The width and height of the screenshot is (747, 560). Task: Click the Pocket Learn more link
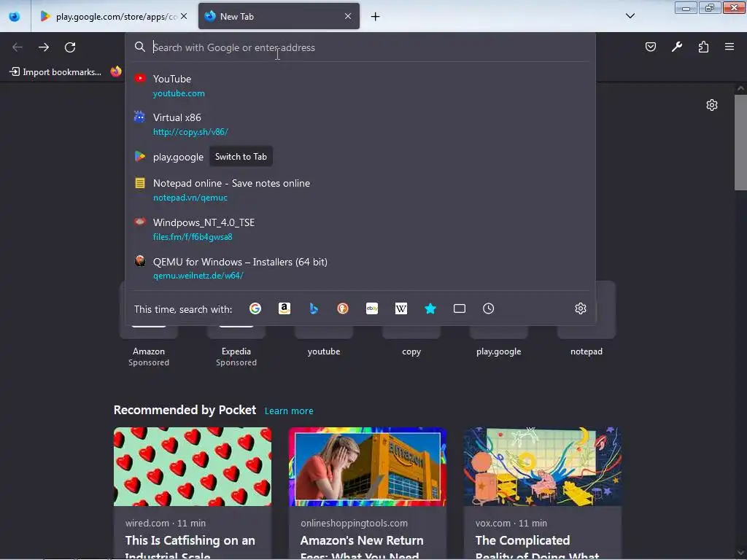pos(289,411)
